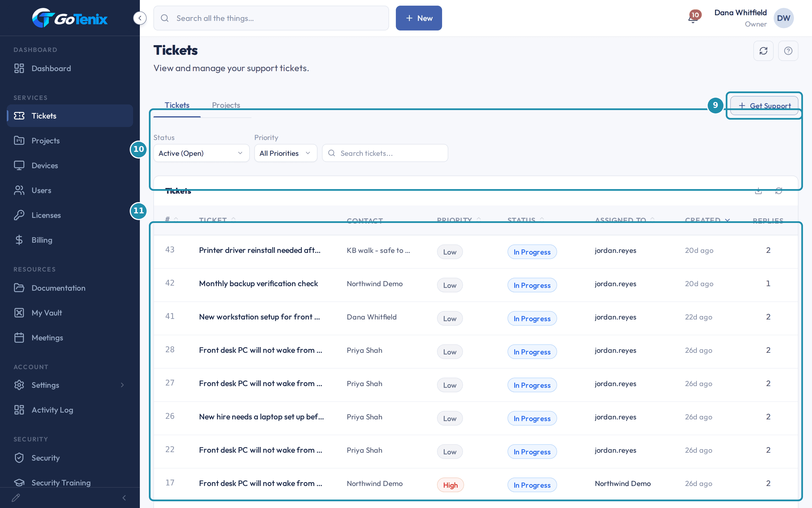
Task: Click the Search tickets input field
Action: pyautogui.click(x=385, y=153)
